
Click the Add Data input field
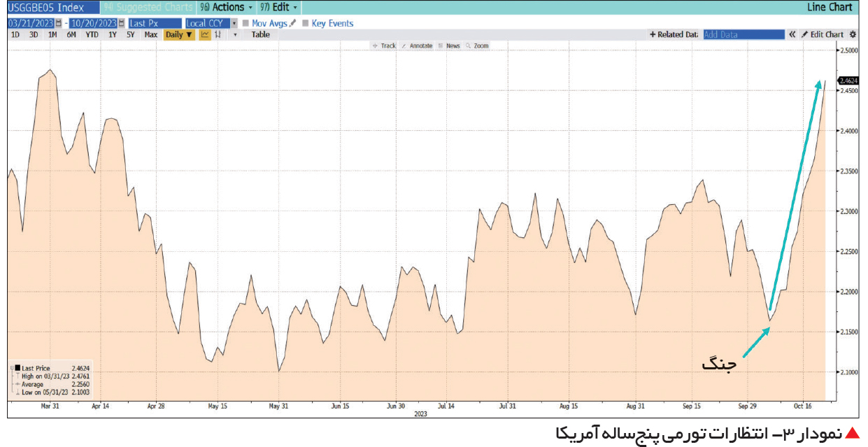[744, 34]
